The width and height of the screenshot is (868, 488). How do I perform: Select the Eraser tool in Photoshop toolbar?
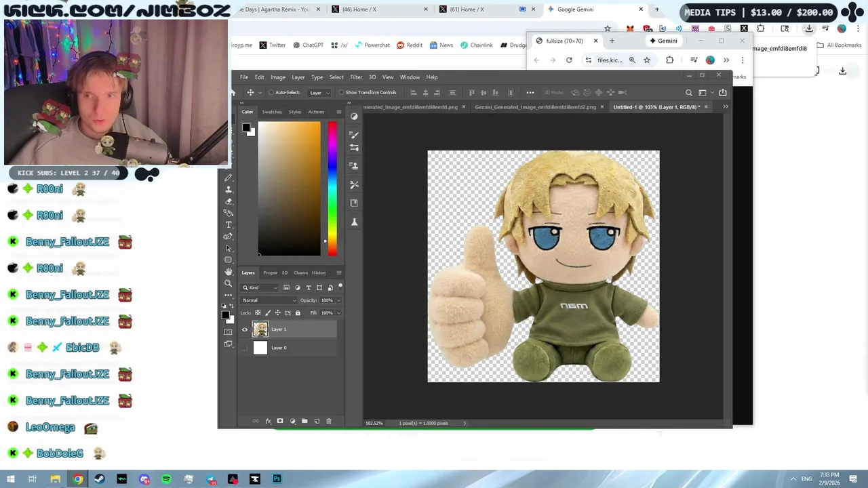tap(228, 201)
